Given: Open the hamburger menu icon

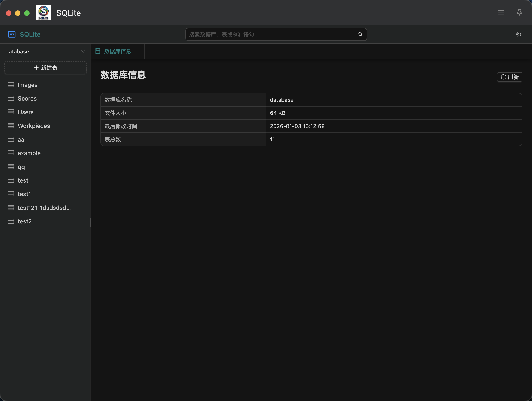Looking at the screenshot, I should 501,13.
